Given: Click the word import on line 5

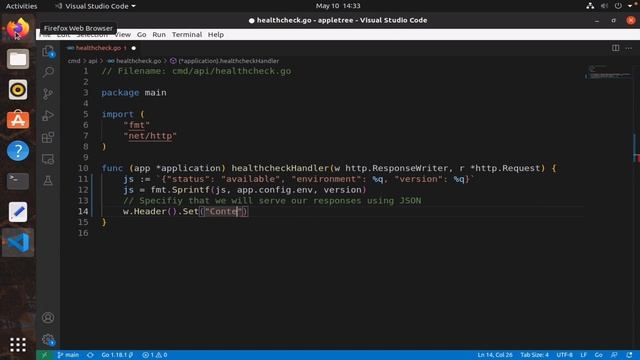Looking at the screenshot, I should [118, 114].
